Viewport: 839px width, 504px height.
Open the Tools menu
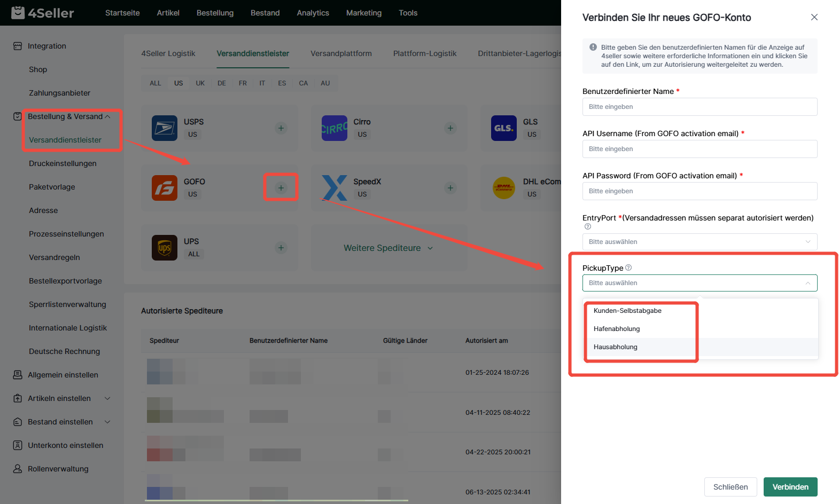click(x=408, y=13)
